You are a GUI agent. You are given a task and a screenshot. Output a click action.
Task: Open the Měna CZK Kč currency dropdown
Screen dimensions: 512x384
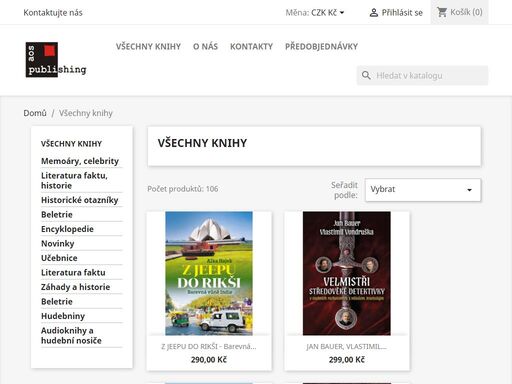[315, 13]
